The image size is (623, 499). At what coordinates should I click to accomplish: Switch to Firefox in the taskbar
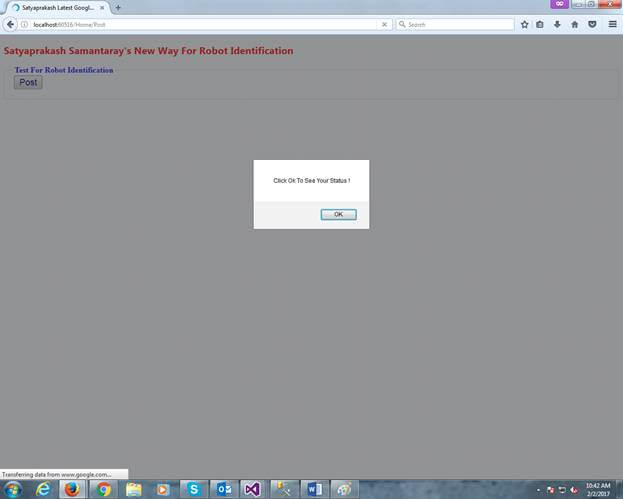[72, 489]
